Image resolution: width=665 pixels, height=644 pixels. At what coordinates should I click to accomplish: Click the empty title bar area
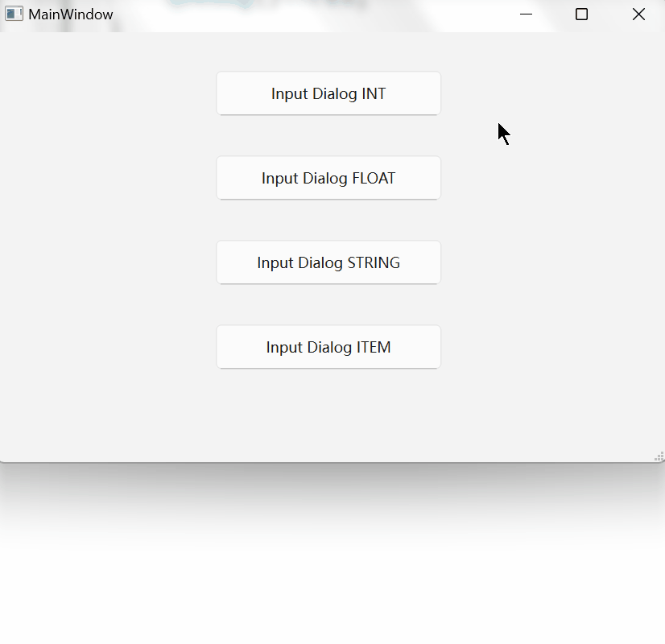(x=305, y=14)
